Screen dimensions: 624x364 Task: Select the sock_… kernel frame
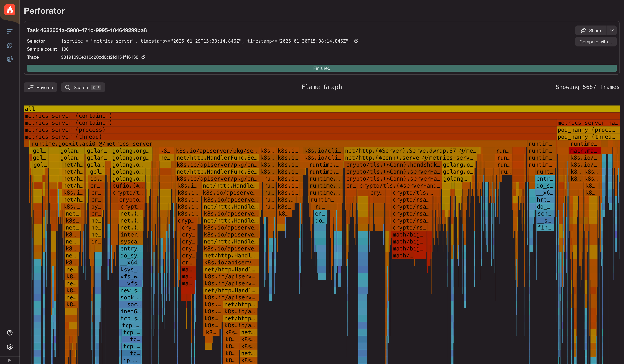click(131, 297)
